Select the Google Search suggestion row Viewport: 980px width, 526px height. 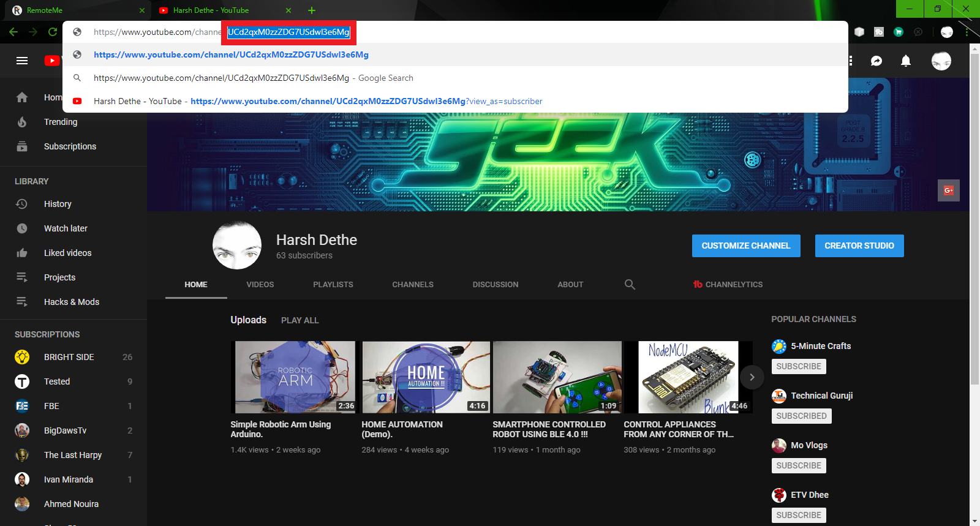[x=455, y=78]
